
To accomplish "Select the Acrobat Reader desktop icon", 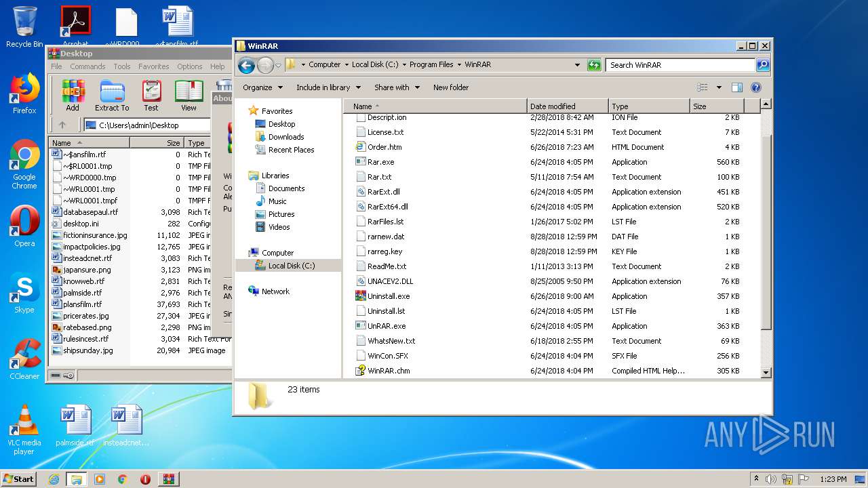I will [75, 26].
